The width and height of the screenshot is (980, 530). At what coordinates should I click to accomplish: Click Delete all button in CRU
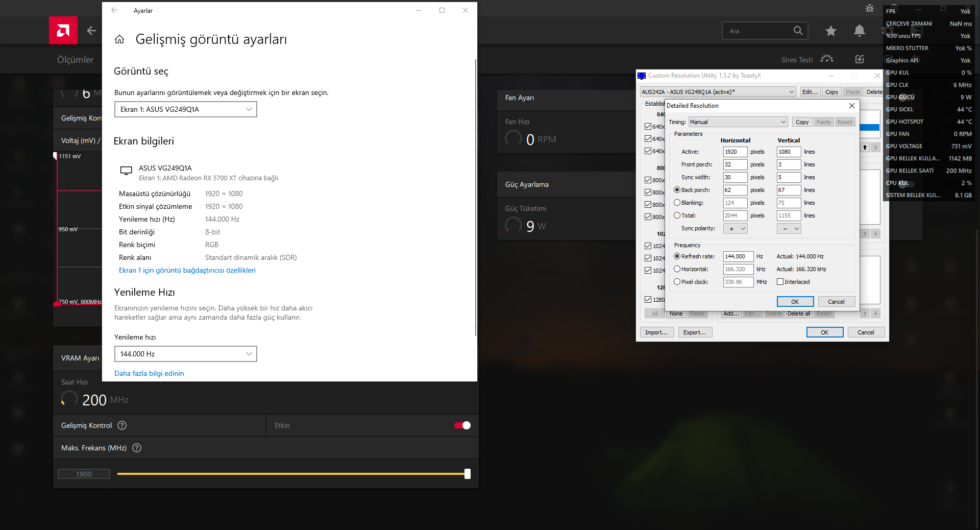799,314
